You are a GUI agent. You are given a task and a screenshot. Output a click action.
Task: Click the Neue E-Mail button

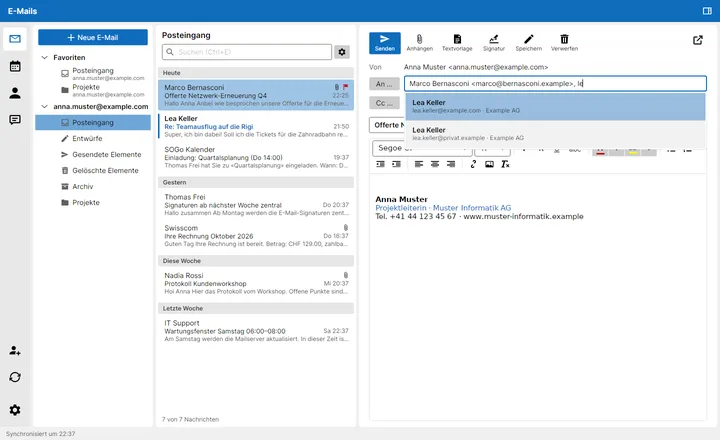(x=93, y=37)
